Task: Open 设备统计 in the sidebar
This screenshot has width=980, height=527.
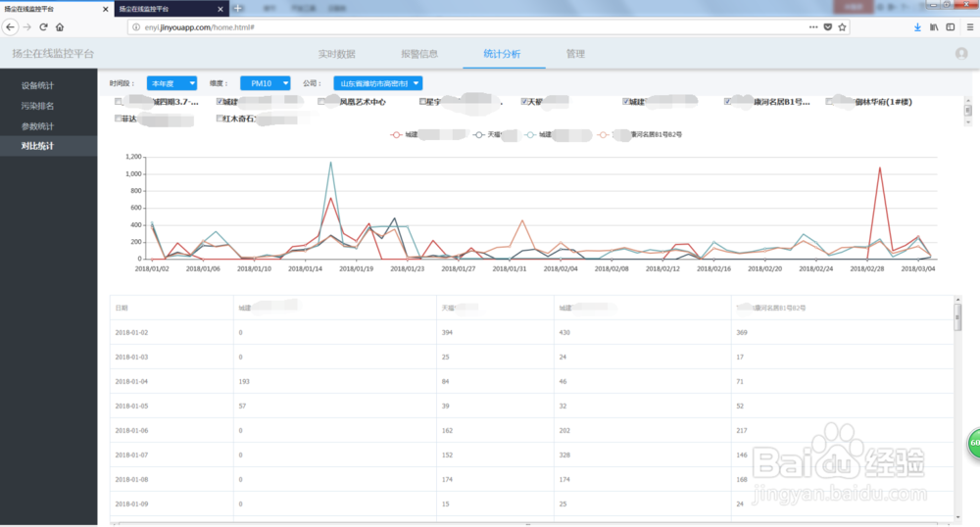Action: click(x=37, y=85)
